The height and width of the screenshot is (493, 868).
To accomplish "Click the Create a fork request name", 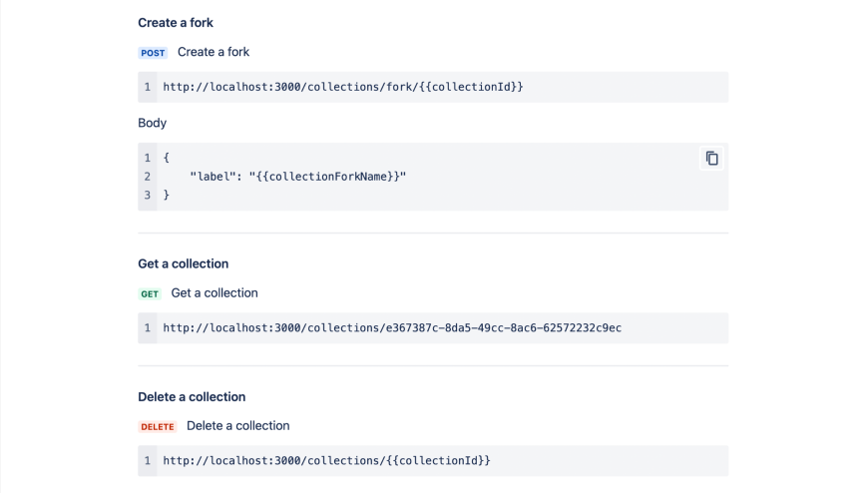I will click(214, 52).
